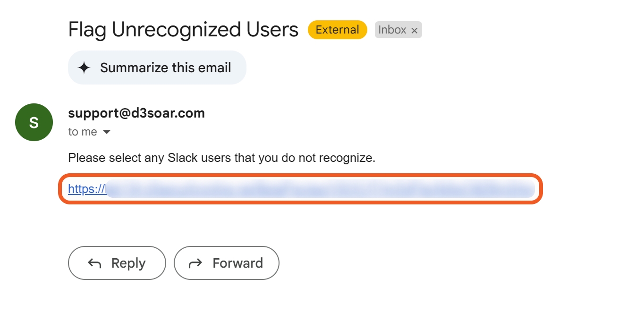Click the forward arrow icon
The image size is (644, 321).
click(195, 263)
